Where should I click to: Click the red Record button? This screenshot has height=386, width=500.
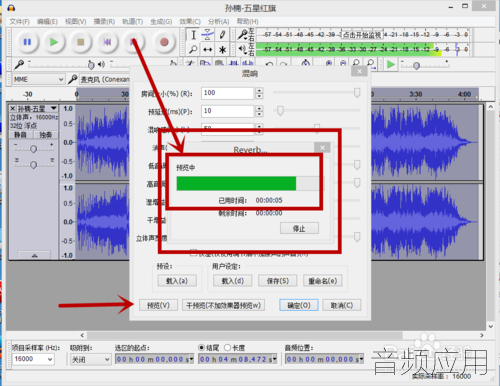[164, 42]
